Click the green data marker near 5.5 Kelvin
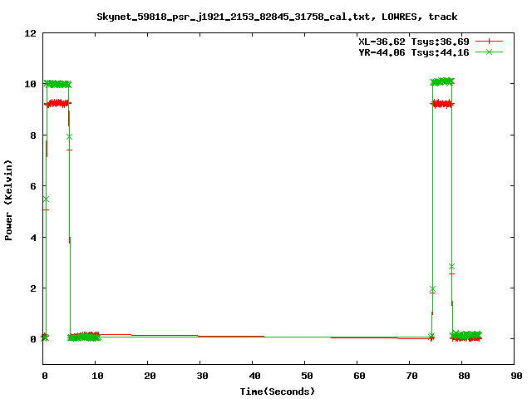The width and height of the screenshot is (532, 399). [x=47, y=199]
